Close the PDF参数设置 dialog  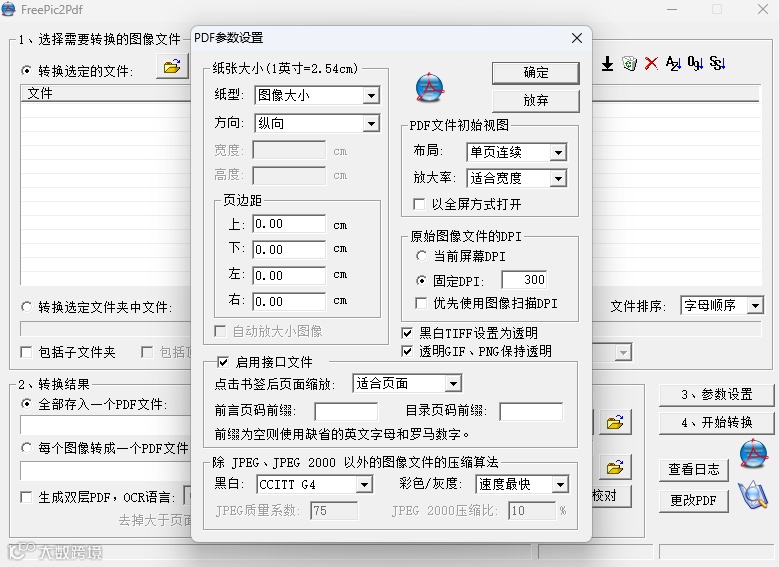click(x=577, y=38)
